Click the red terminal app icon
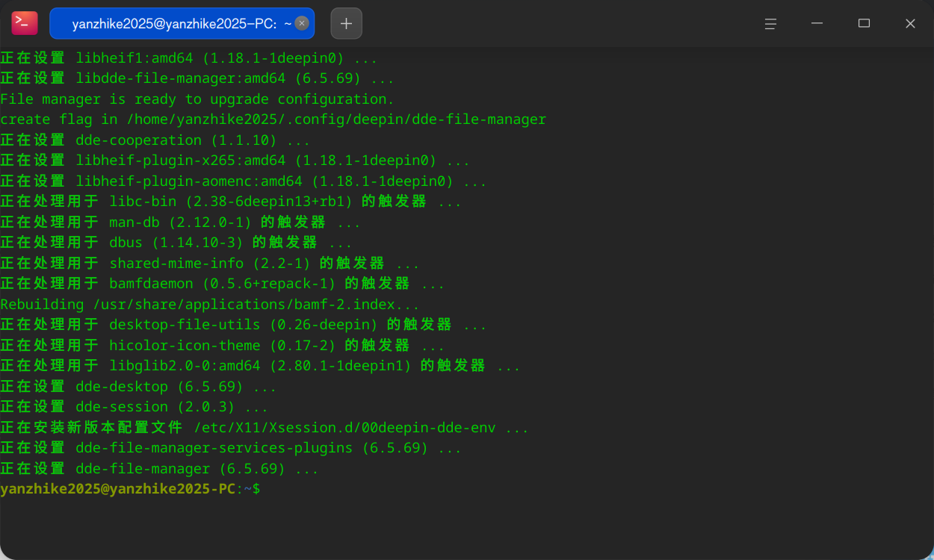Screen dimensions: 934x560 pyautogui.click(x=24, y=23)
